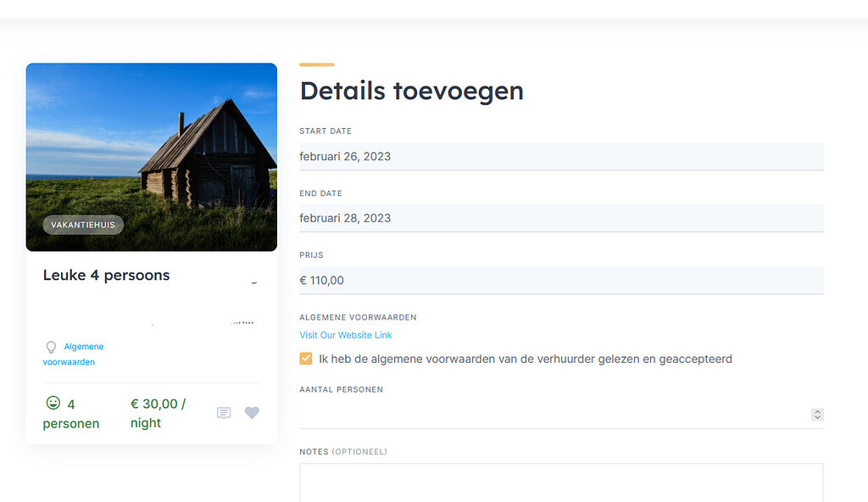The image size is (868, 502).
Task: Click the 4 personen capacity label
Action: [x=71, y=414]
